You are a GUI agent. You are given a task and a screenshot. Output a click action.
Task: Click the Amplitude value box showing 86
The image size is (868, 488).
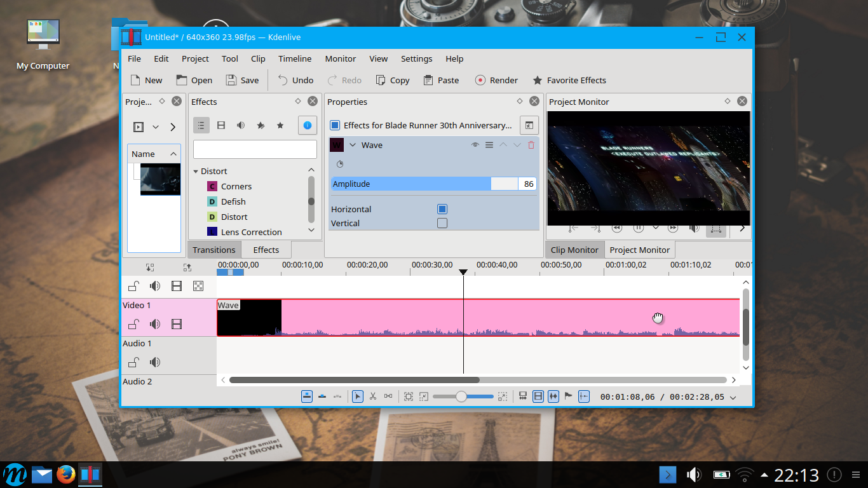pyautogui.click(x=527, y=184)
